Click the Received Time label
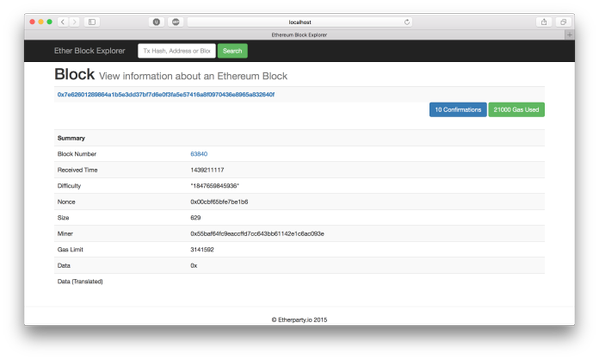 (x=77, y=170)
